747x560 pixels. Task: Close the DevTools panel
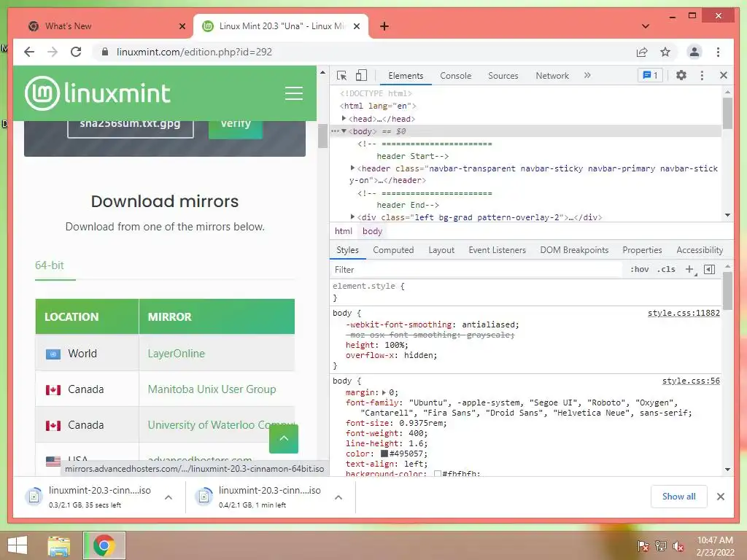[x=724, y=75]
